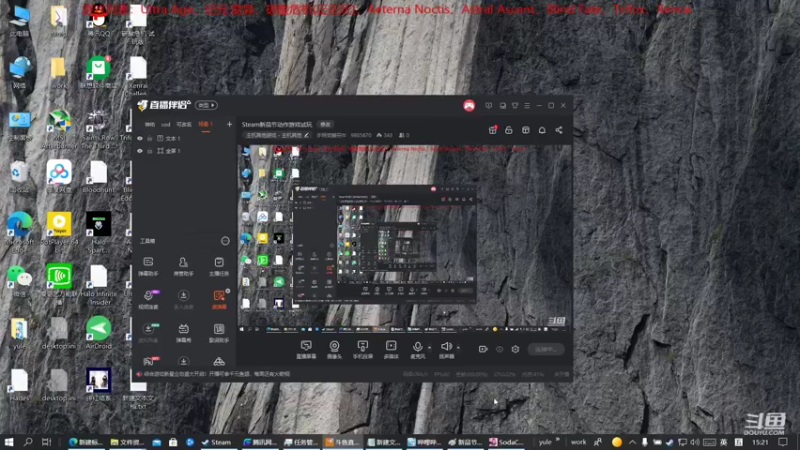
Task: Hide the 文本1 source with eye icon
Action: (x=140, y=138)
